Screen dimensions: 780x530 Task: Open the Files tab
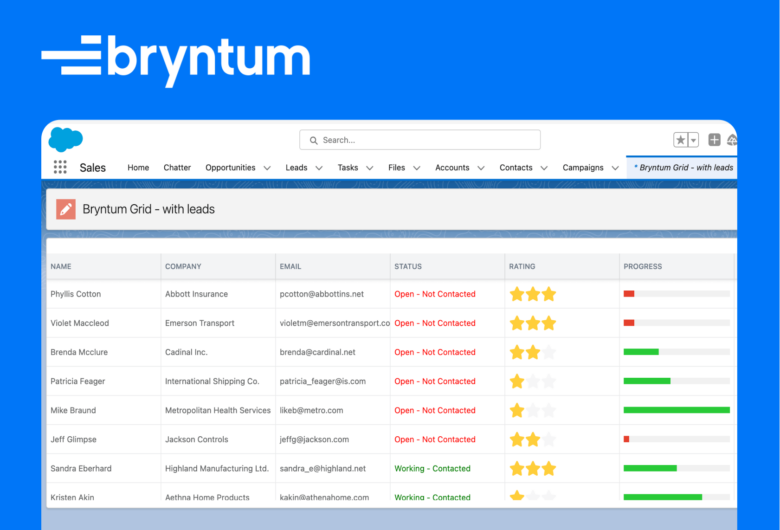(x=396, y=168)
